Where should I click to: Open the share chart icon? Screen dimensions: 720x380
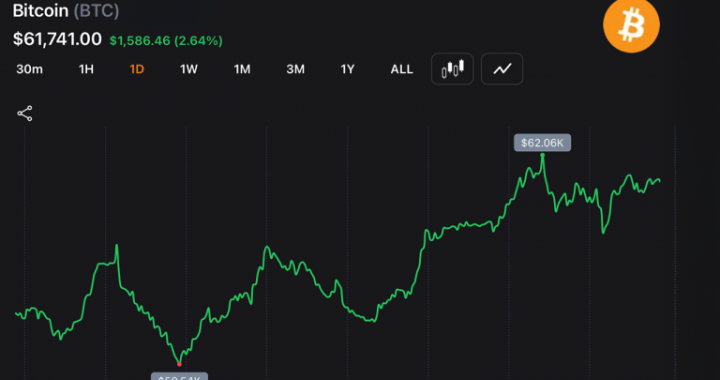[x=25, y=113]
